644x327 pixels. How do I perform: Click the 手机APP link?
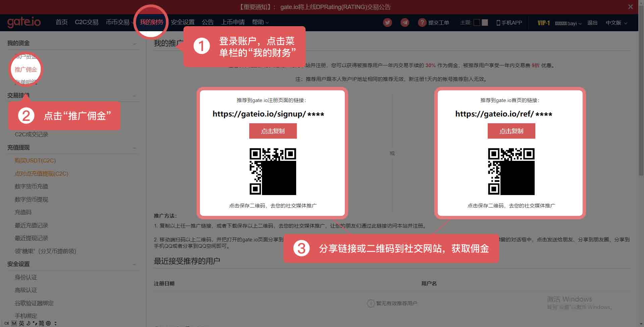pyautogui.click(x=512, y=23)
